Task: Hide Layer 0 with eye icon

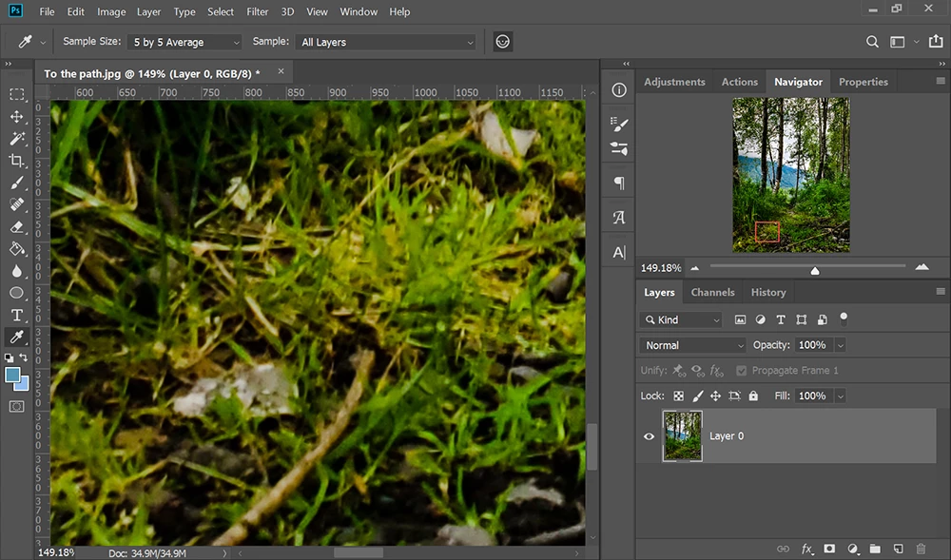Action: tap(649, 436)
